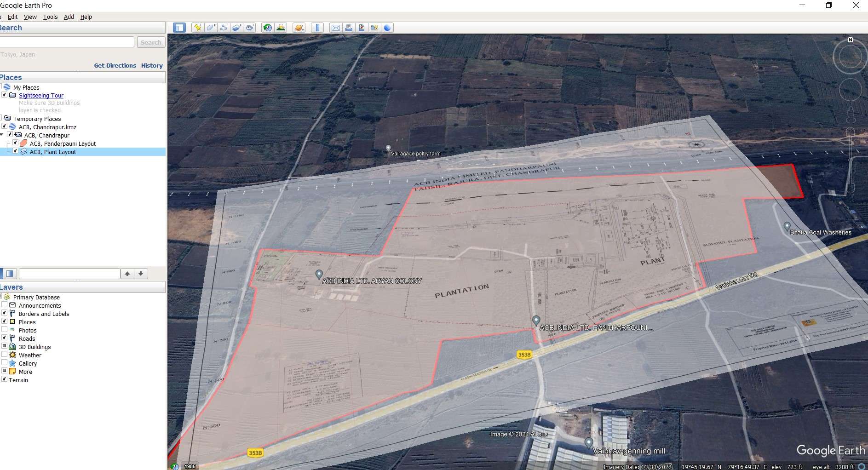This screenshot has width=868, height=470.
Task: Open the planet switcher dropdown
Action: 299,28
